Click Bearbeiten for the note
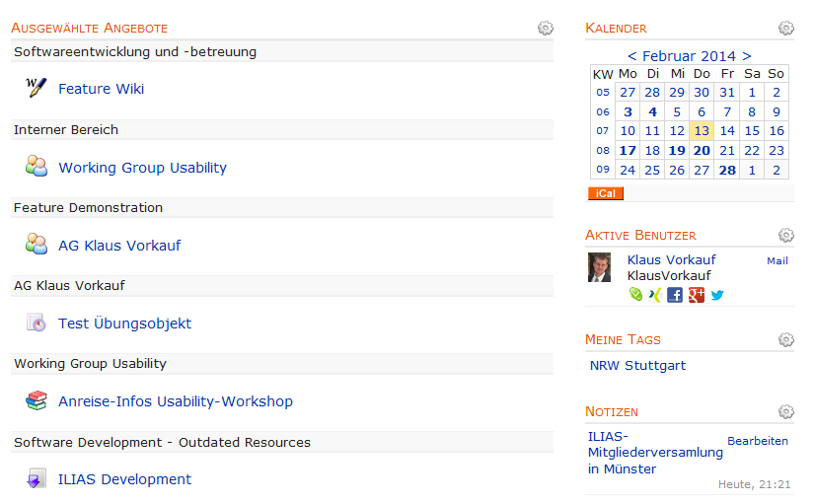Image resolution: width=814 pixels, height=504 pixels. click(x=758, y=441)
